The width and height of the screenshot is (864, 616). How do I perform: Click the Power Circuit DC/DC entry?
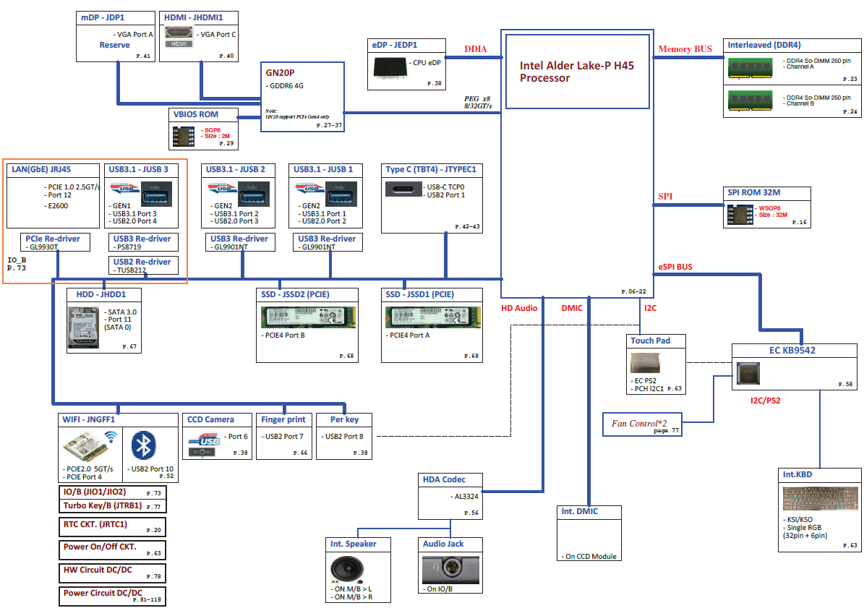[112, 596]
